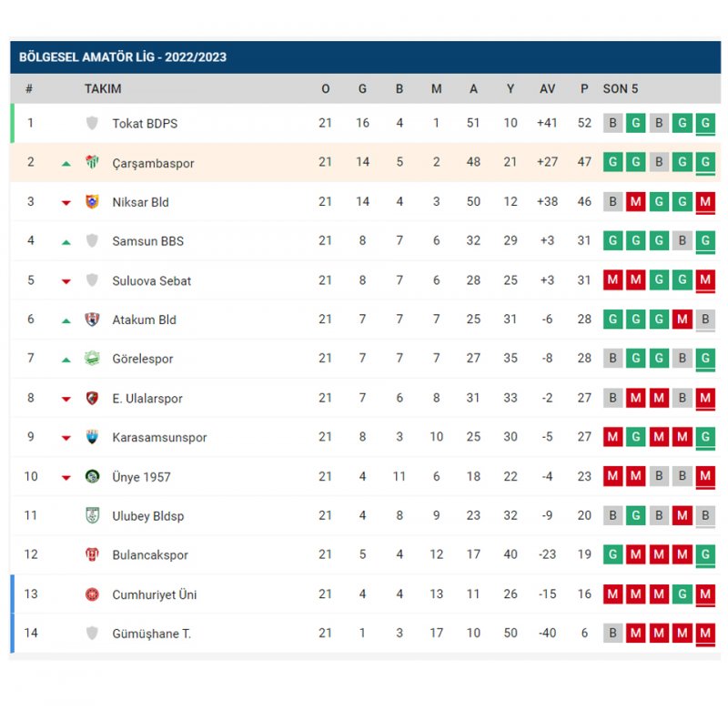Open the Gümüşhane T. team link
This screenshot has width=728, height=721.
[151, 634]
